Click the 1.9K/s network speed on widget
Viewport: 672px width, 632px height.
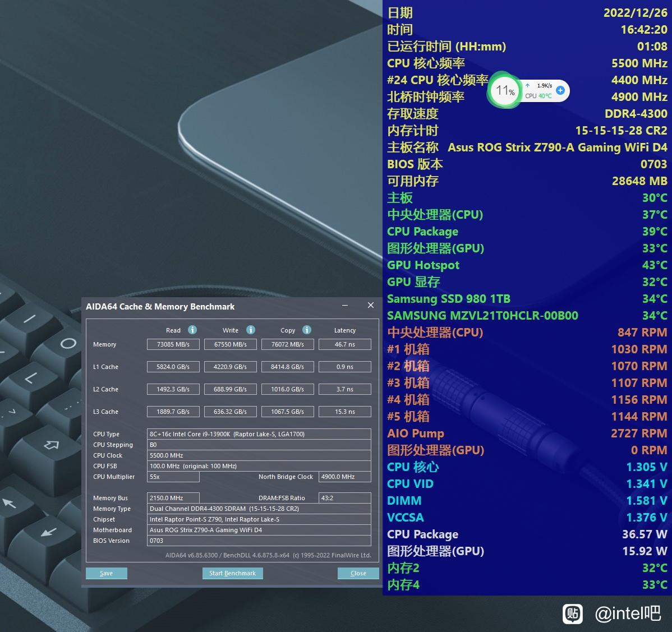click(x=545, y=86)
